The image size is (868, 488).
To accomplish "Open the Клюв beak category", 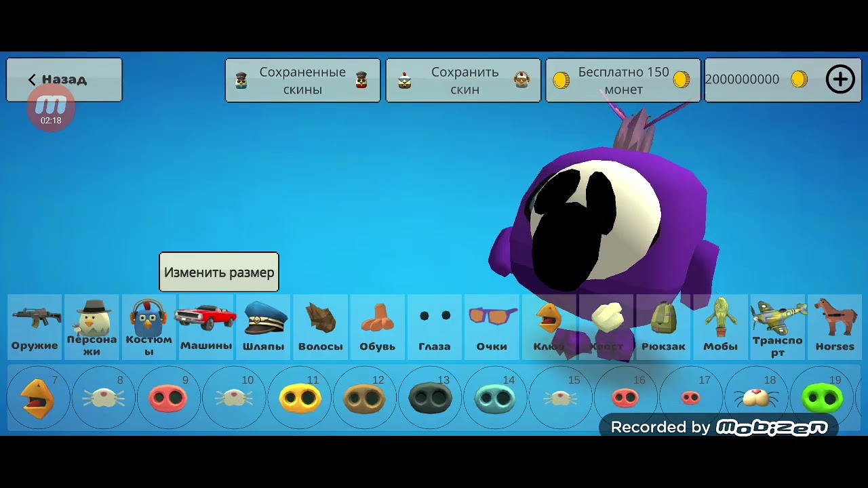I will tap(549, 327).
